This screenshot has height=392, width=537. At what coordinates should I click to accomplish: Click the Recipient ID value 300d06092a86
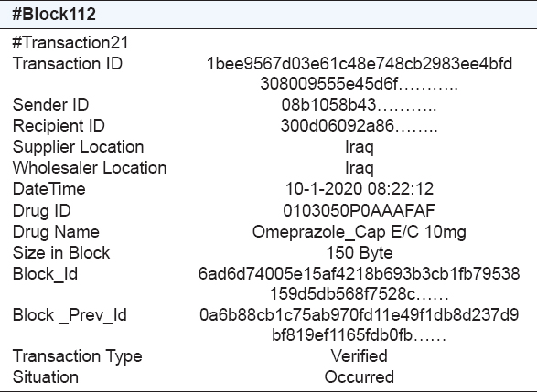359,125
